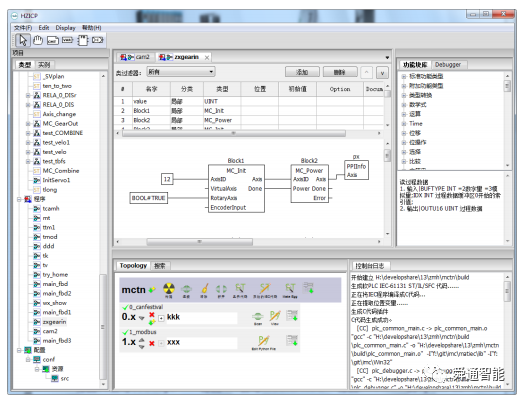Screen dimensions: 521x398
Task: Click the green connect icon next to radiation icon
Action: (186, 289)
